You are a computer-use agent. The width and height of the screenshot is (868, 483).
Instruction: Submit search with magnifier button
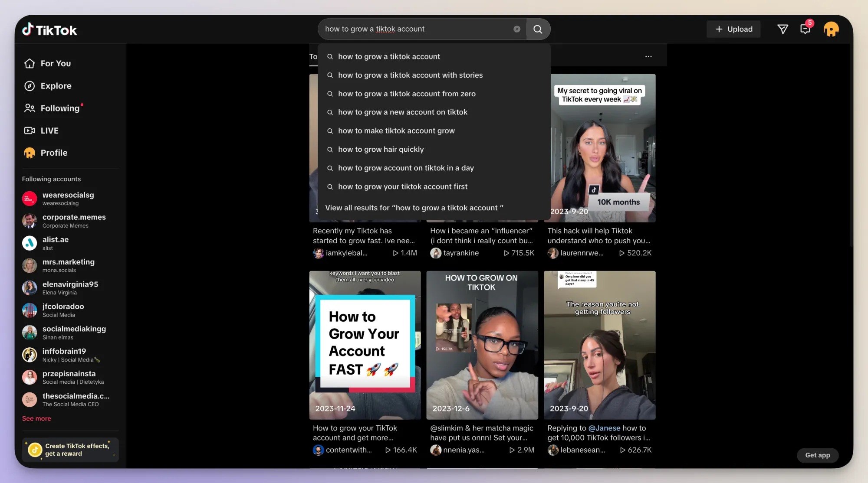(x=538, y=29)
